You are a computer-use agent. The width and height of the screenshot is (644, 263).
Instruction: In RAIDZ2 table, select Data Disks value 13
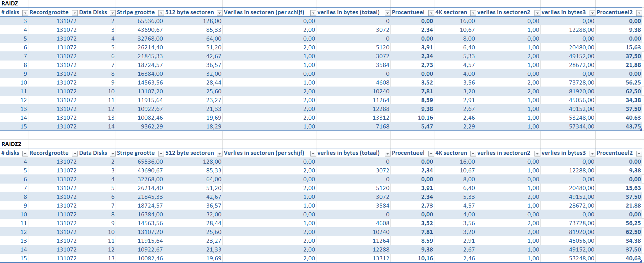[x=97, y=258]
